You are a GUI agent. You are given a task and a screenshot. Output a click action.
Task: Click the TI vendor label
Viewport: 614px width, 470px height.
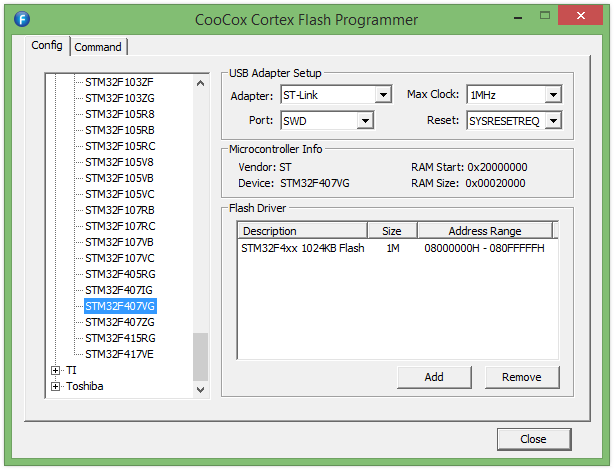click(71, 370)
